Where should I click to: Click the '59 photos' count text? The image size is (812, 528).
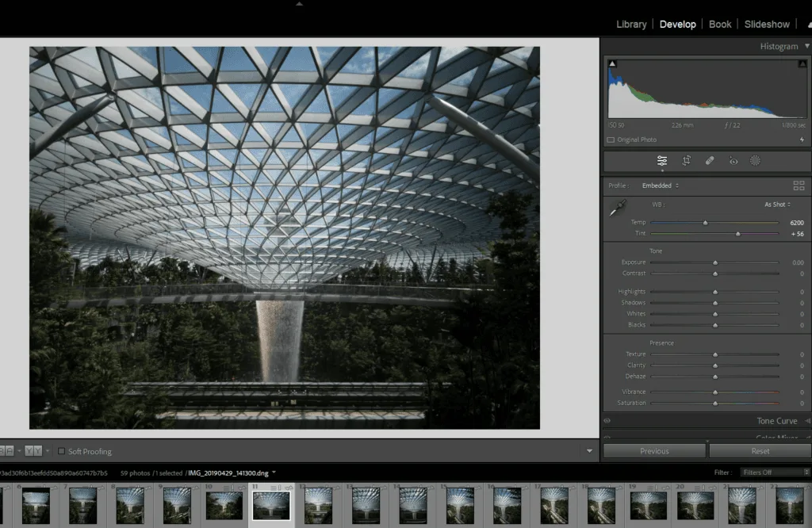pos(135,473)
